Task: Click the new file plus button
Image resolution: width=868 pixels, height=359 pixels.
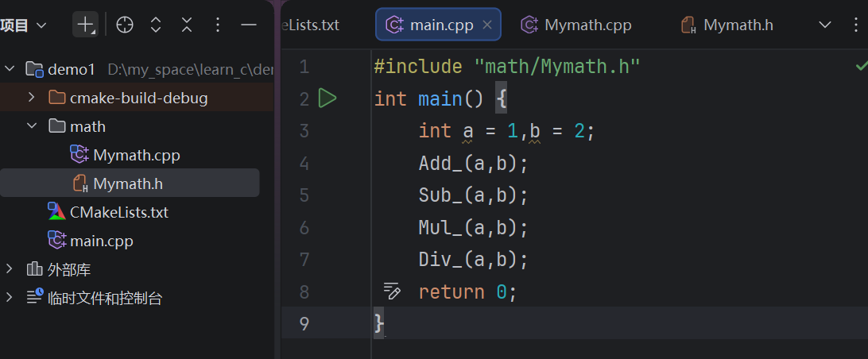Action: click(x=85, y=25)
